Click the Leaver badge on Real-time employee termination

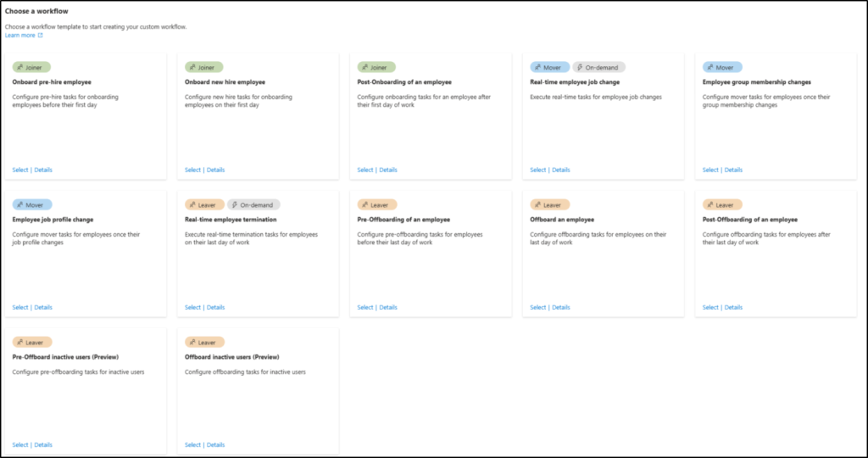pyautogui.click(x=204, y=204)
